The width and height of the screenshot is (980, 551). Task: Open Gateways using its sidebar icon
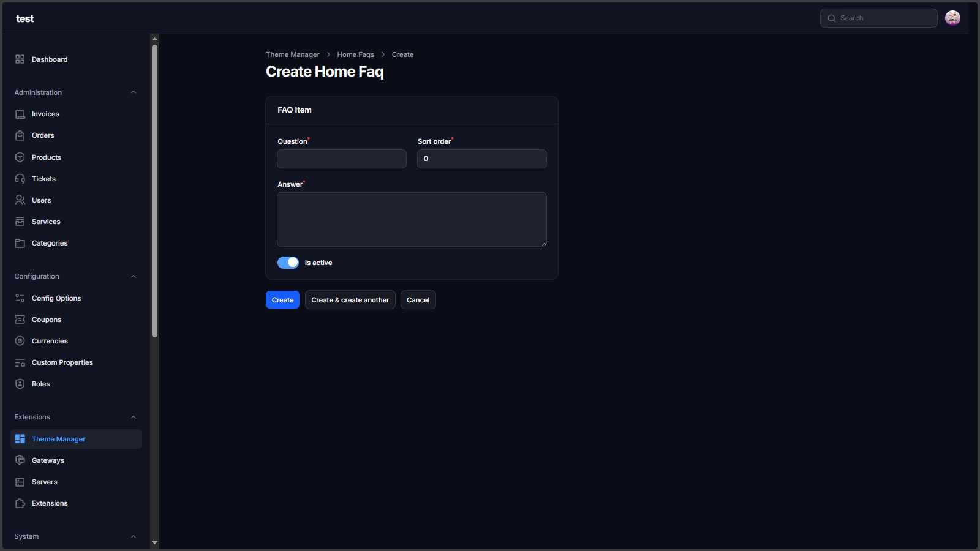pyautogui.click(x=20, y=460)
